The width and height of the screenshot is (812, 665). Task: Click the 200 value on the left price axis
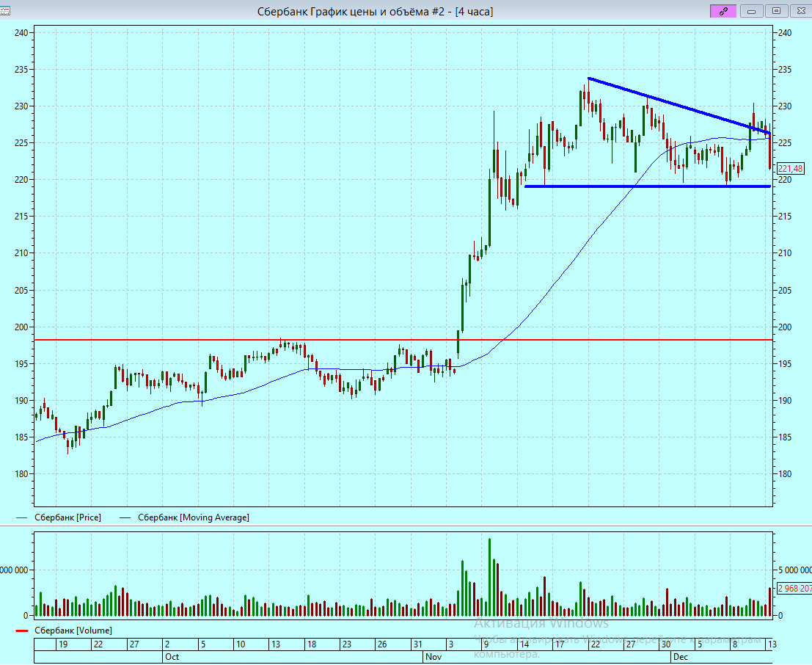point(21,327)
